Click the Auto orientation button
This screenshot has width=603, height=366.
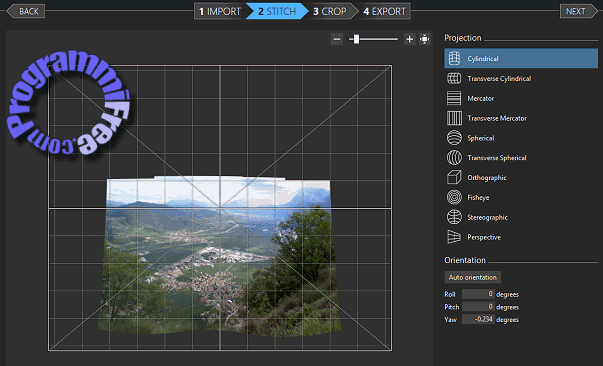coord(473,277)
